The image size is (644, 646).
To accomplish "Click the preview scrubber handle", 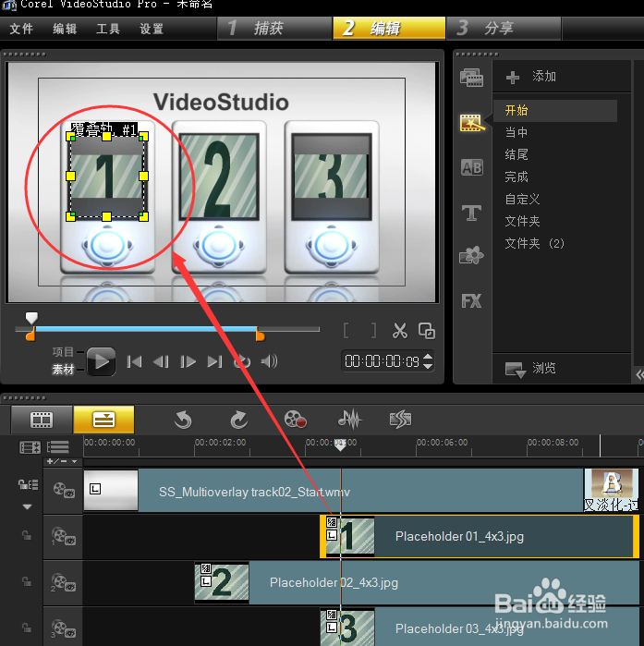I will pos(31,318).
